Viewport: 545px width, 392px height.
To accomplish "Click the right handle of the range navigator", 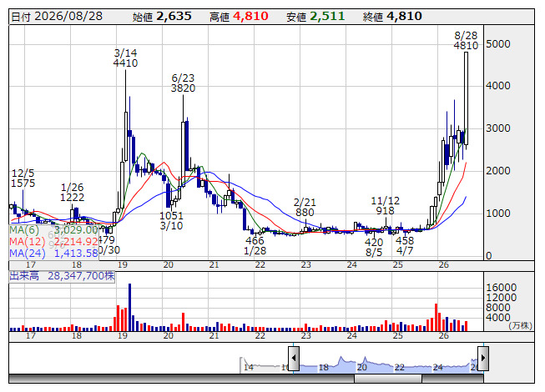I will (483, 358).
